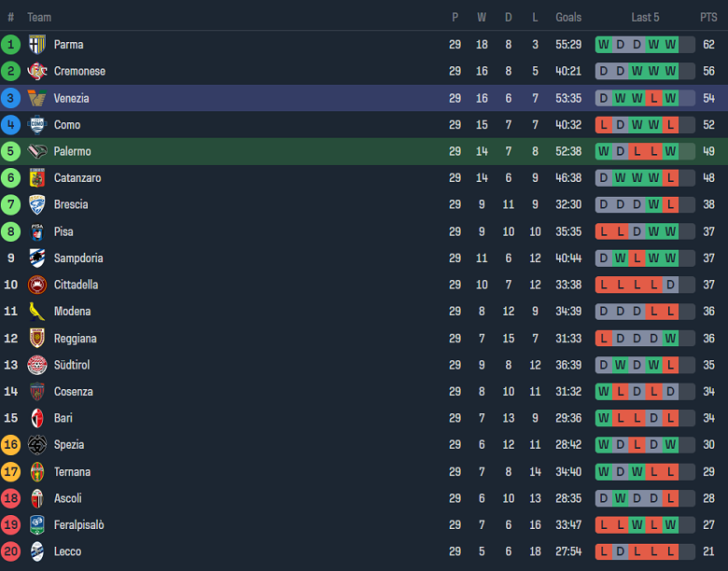Click the Sampdoria team badge
The height and width of the screenshot is (571, 728).
pos(37,258)
